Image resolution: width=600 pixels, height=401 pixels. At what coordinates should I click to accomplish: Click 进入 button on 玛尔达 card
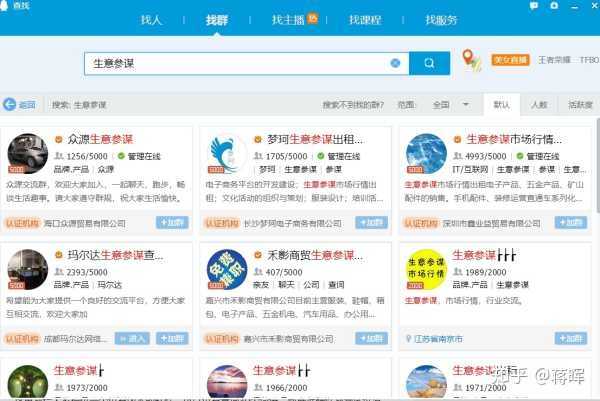(132, 338)
